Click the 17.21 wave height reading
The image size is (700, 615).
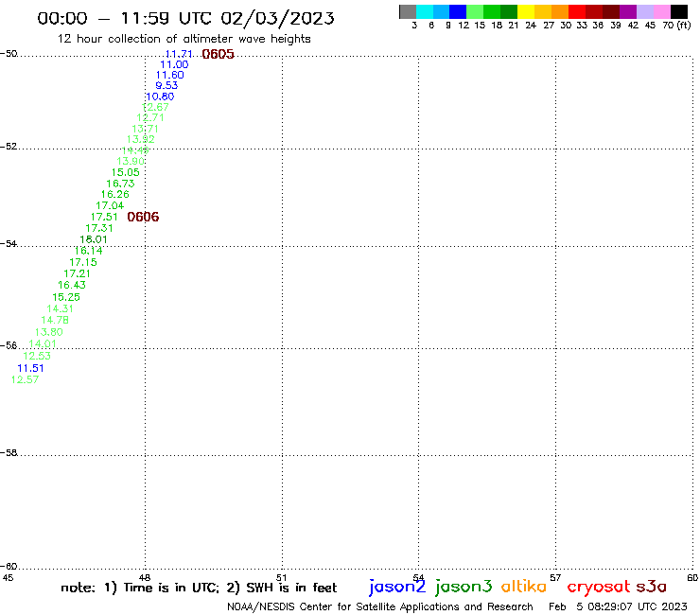point(77,273)
